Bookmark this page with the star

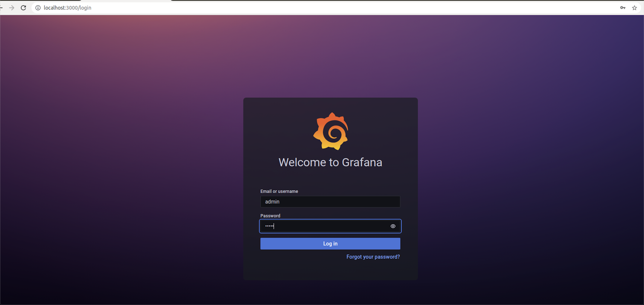pyautogui.click(x=634, y=8)
